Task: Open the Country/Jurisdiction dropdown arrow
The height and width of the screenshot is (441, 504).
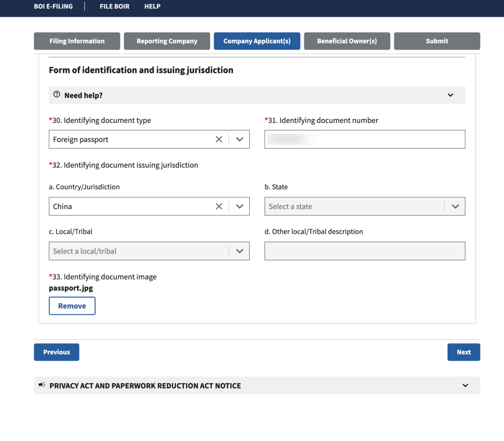Action: 239,206
